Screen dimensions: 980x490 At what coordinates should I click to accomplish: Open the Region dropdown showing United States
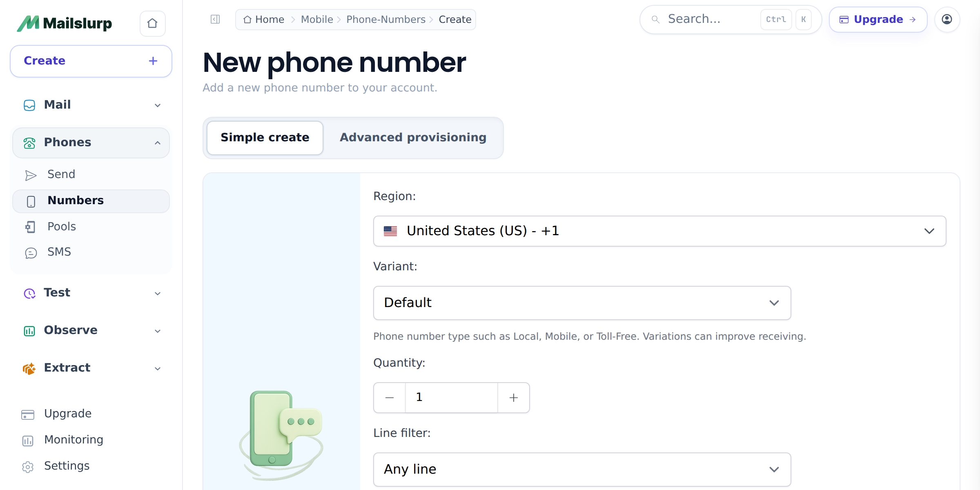(x=659, y=231)
